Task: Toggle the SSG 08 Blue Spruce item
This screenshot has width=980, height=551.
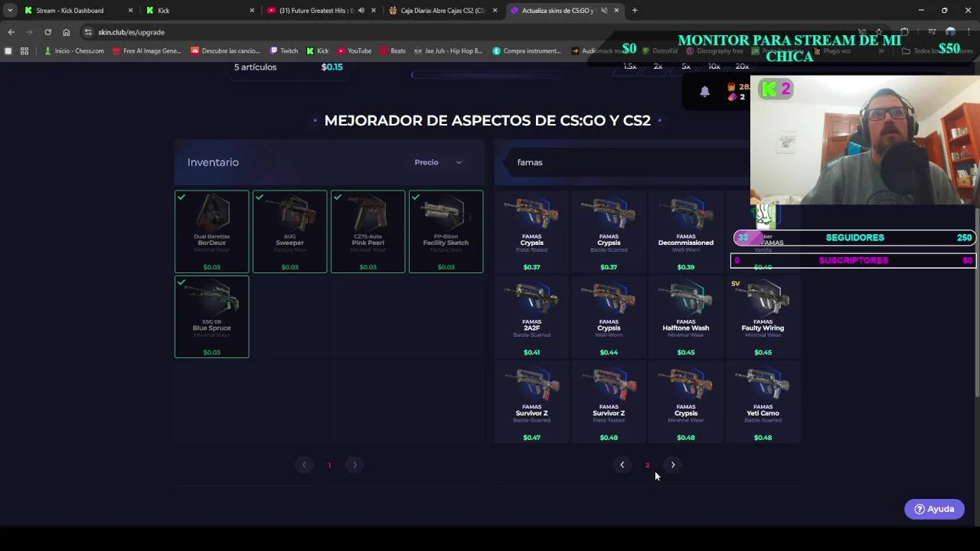Action: 212,317
